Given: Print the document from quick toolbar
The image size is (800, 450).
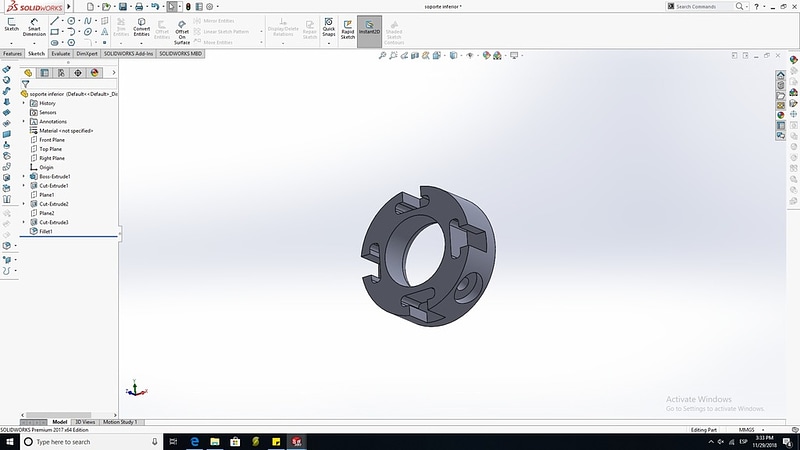Looking at the screenshot, I should pyautogui.click(x=139, y=7).
